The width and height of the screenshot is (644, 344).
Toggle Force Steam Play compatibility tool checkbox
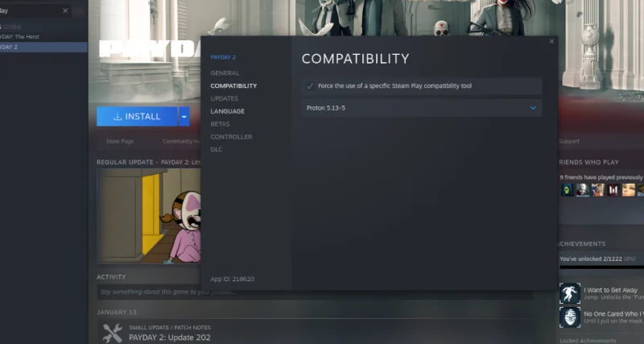point(310,86)
